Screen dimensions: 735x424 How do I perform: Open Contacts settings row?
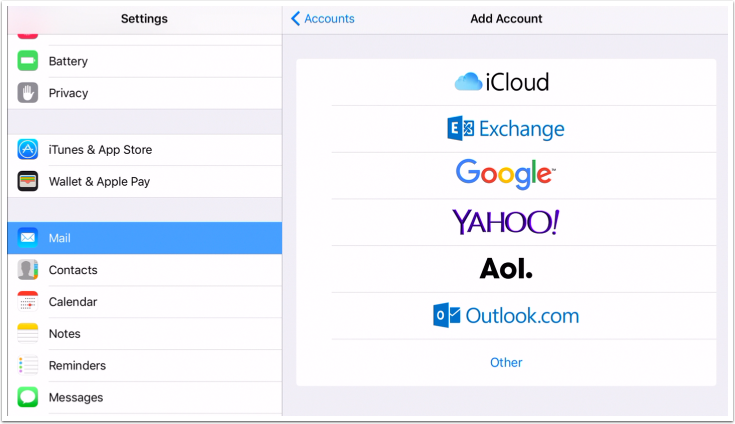(145, 270)
